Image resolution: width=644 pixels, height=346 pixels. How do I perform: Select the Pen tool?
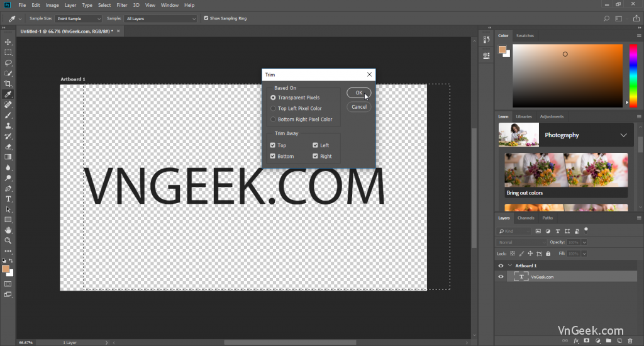coord(8,189)
